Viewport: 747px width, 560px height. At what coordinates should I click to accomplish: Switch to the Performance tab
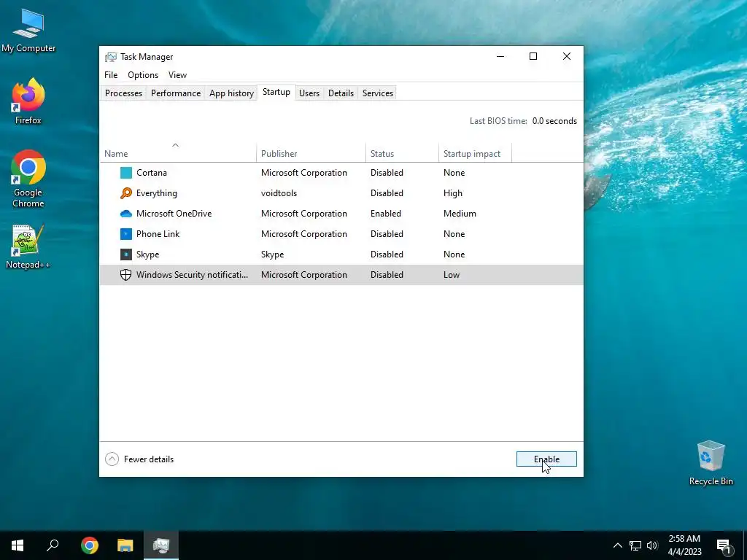176,93
